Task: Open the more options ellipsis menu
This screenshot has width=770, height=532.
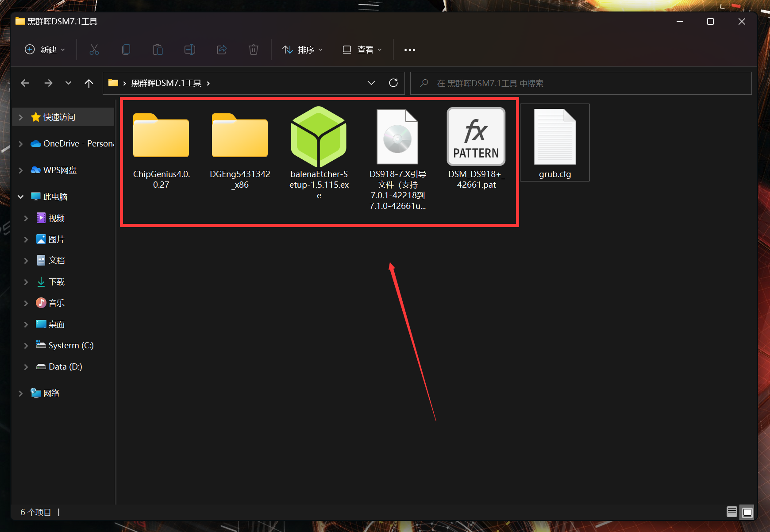Action: (409, 50)
